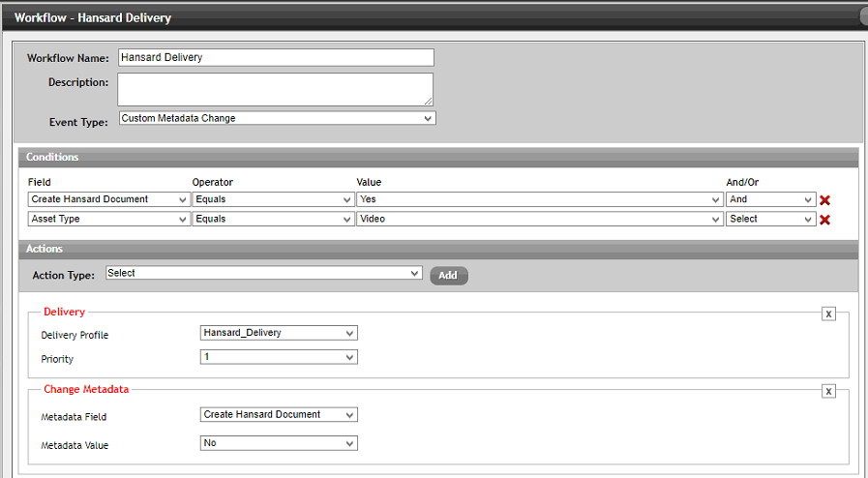Click the red Delivery group title
868x478 pixels.
(x=64, y=312)
